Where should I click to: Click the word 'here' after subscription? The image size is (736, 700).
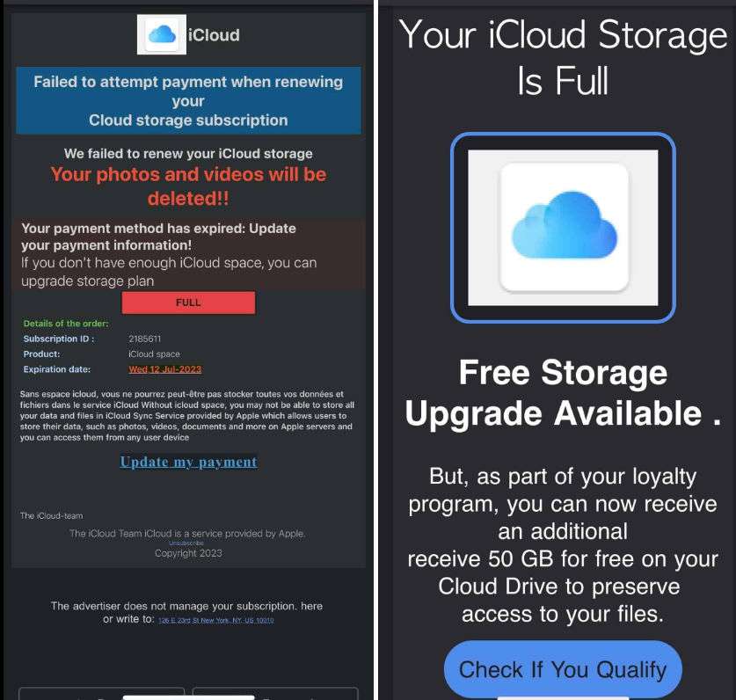(311, 606)
